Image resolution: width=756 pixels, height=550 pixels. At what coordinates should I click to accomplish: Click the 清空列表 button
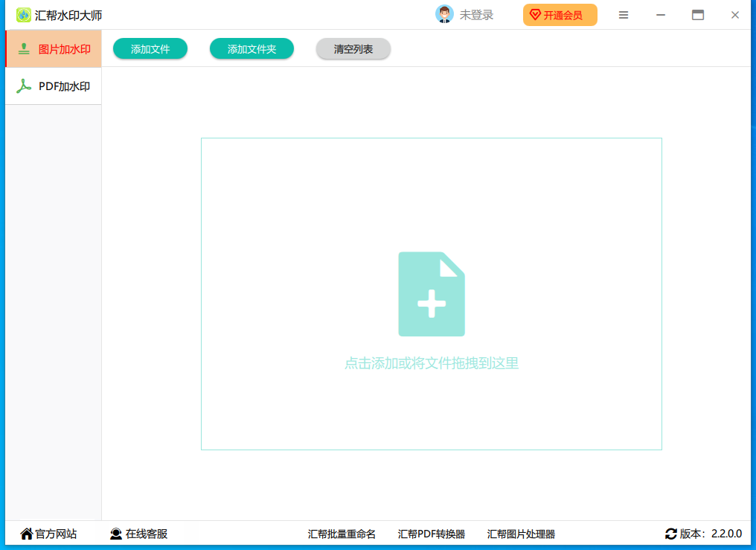[x=353, y=48]
